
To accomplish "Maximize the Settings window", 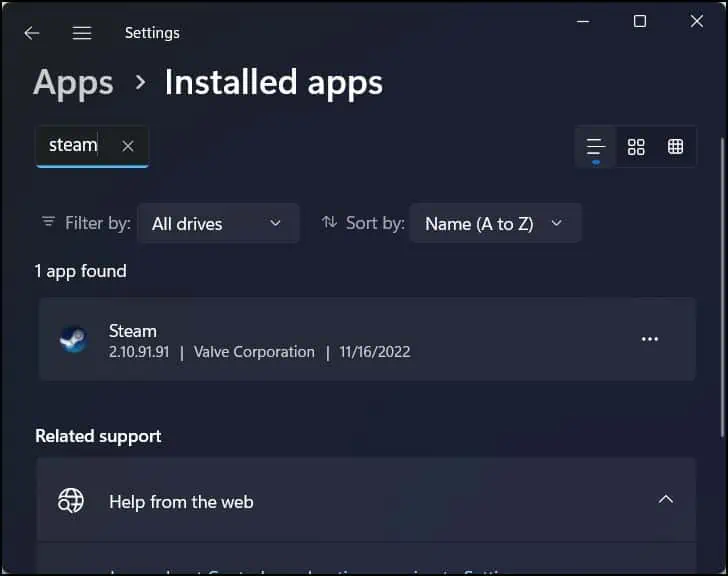I will tap(640, 22).
